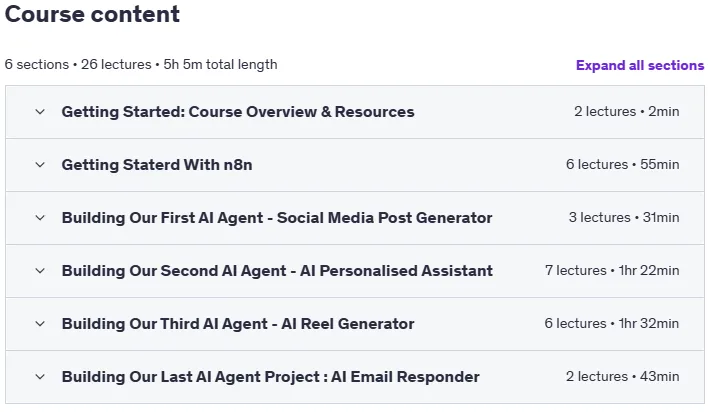Open Building Our Second AI Agent section title
The image size is (712, 412).
coord(277,271)
